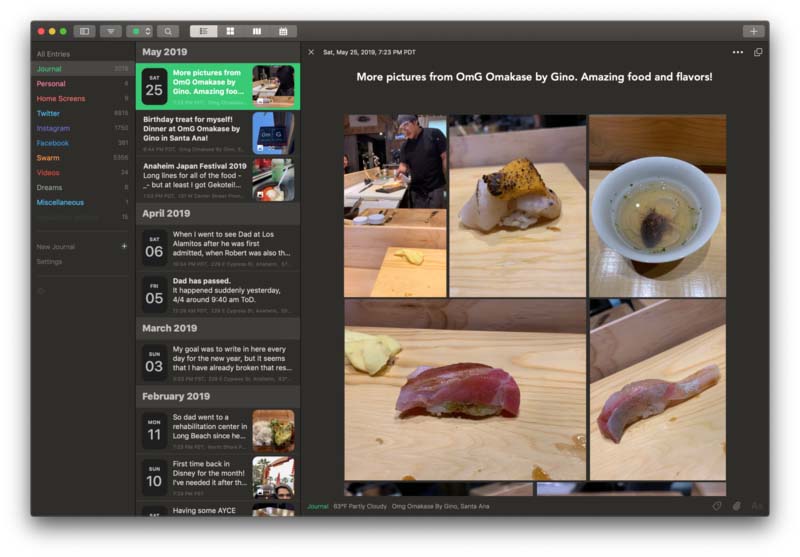Open February 10 Disney entry
The height and width of the screenshot is (557, 800).
pyautogui.click(x=218, y=478)
